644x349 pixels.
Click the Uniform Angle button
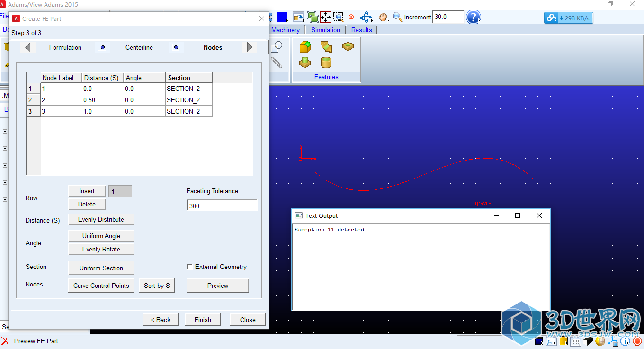(x=101, y=236)
